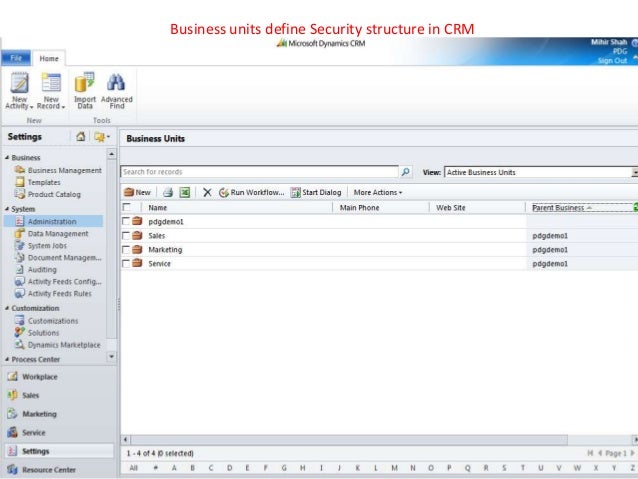Launch Advanced Find binoculars icon
Screen dimensions: 638x479
[116, 83]
